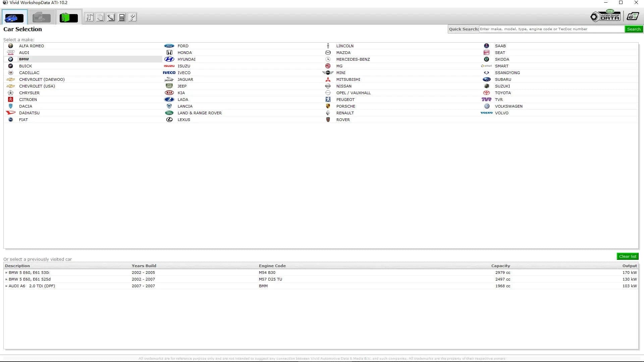Select VOLKSWAGEN from the make list
Viewport: 644px width, 362px height.
pos(508,106)
